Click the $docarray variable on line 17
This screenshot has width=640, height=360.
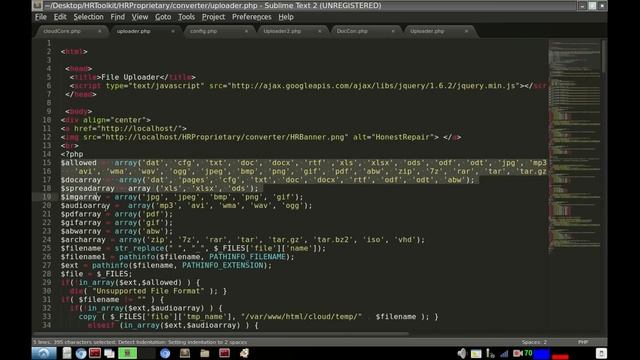81,180
